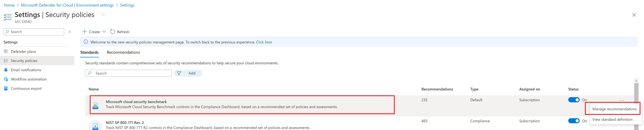Open Email notifications settings
Screen dimensions: 644x130
(26, 70)
